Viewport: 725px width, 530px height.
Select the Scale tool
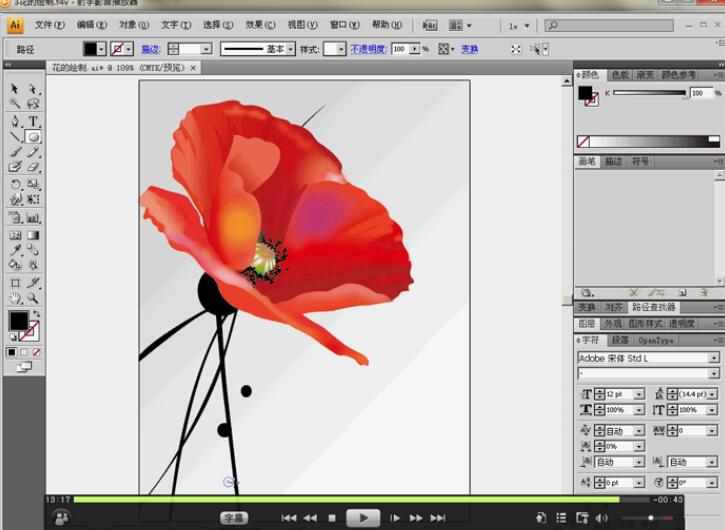[x=33, y=185]
